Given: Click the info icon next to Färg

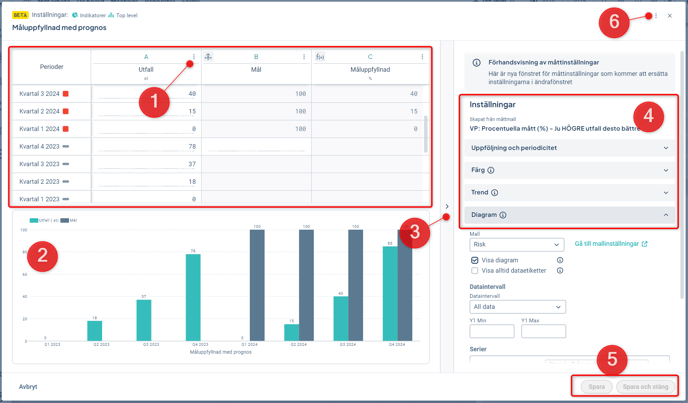Looking at the screenshot, I should pyautogui.click(x=491, y=171).
